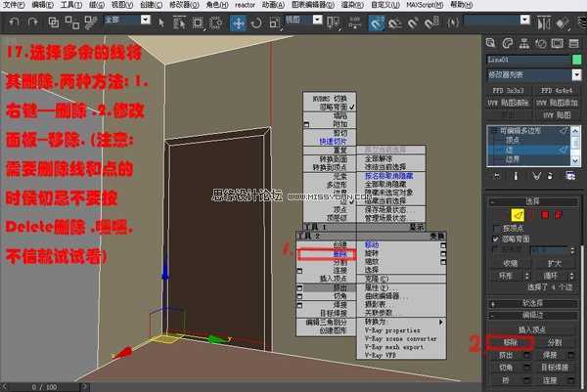Viewport: 587px width, 392px height.
Task: Activate the Select and Scale tool
Action: [274, 22]
